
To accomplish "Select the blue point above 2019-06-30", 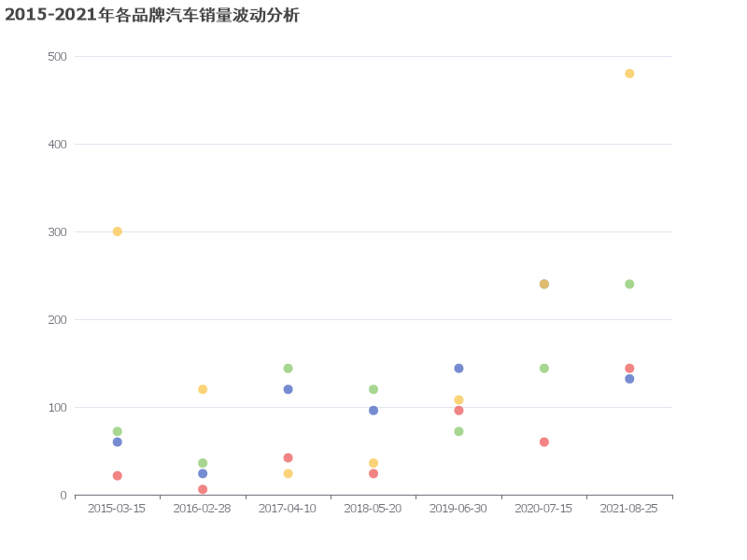I will [x=458, y=368].
